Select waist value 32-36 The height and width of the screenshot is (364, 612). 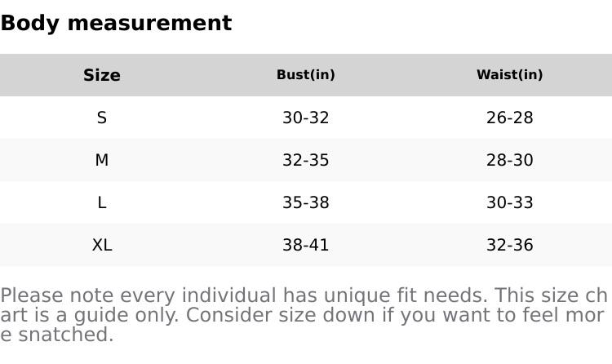click(510, 245)
